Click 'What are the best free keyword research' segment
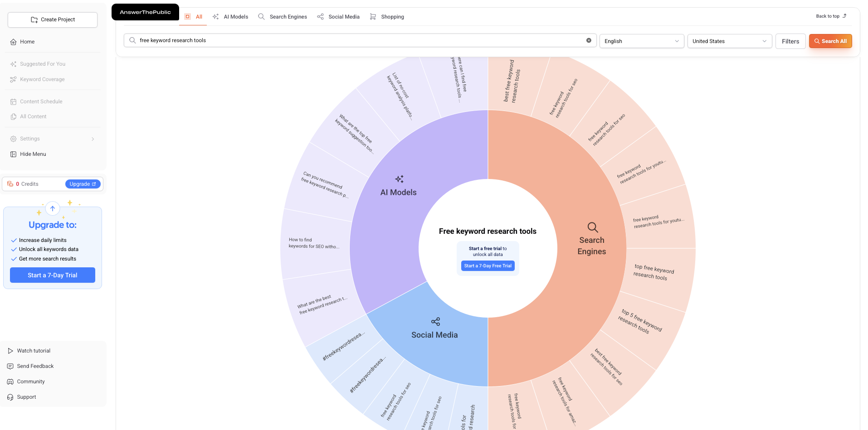This screenshot has height=430, width=868. pos(322,304)
